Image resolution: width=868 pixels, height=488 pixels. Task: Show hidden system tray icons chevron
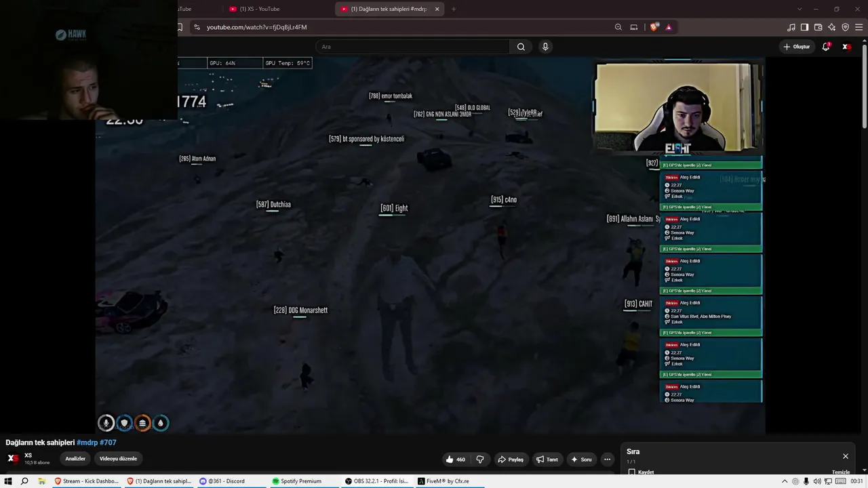click(785, 481)
